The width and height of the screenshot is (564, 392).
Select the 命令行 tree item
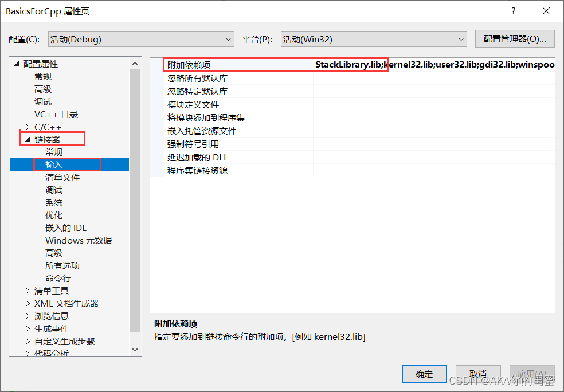58,278
